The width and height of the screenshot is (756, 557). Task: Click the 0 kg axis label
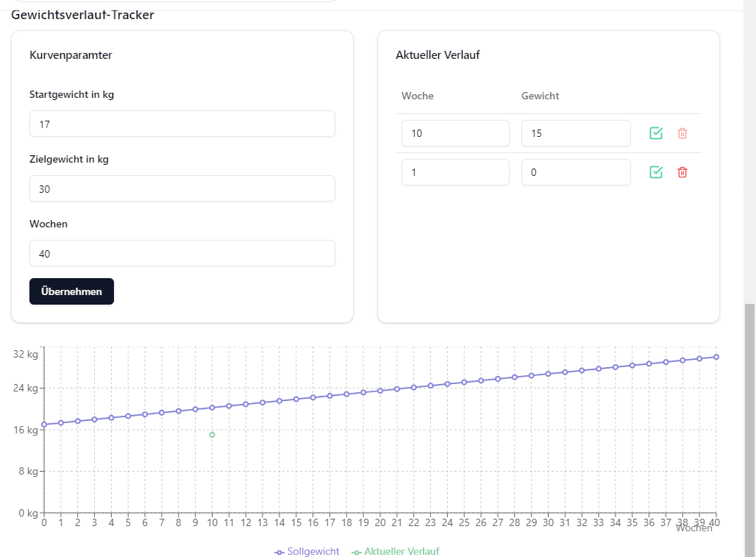[28, 513]
